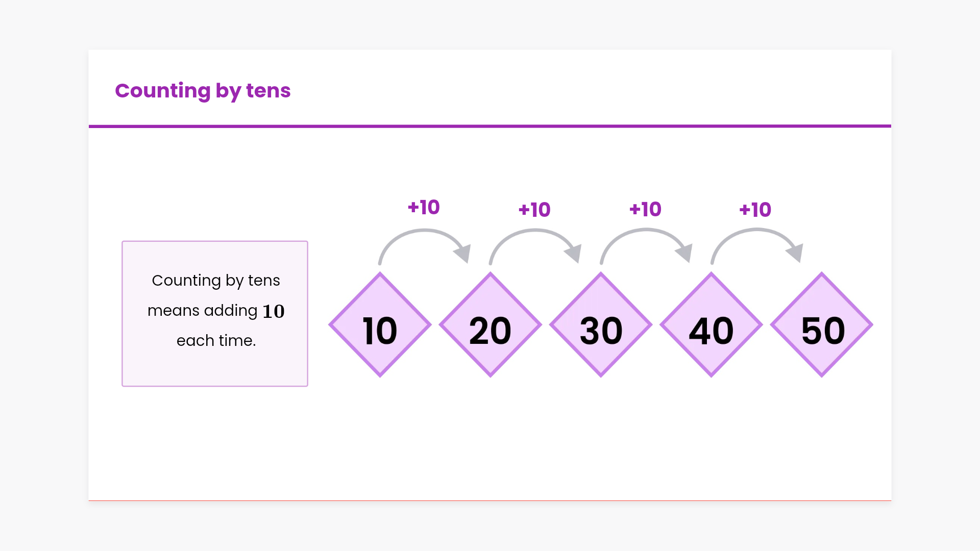Screen dimensions: 980x551
Task: Click the diamond showing 50
Action: pyautogui.click(x=822, y=325)
